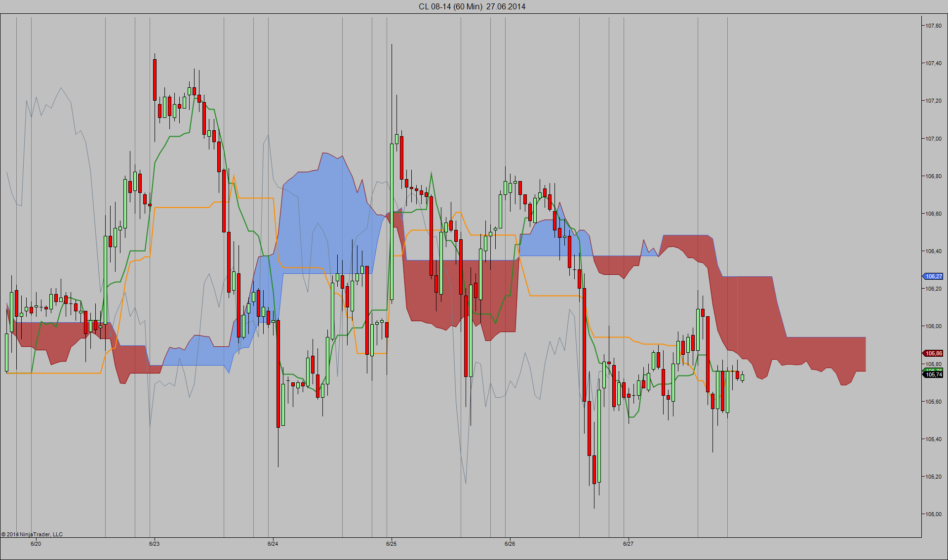Click the 6/26 date label
Viewport: 948px width, 560px height.
point(510,544)
